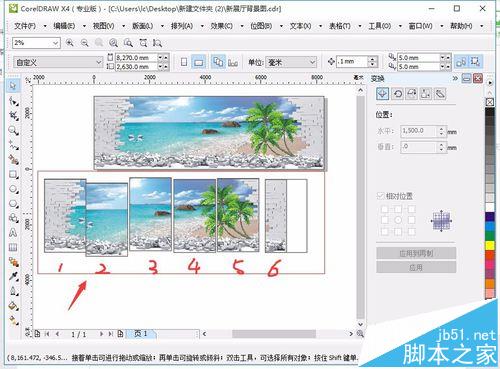500x369 pixels.
Task: Check the top-left anchor point box
Action: pyautogui.click(x=384, y=209)
